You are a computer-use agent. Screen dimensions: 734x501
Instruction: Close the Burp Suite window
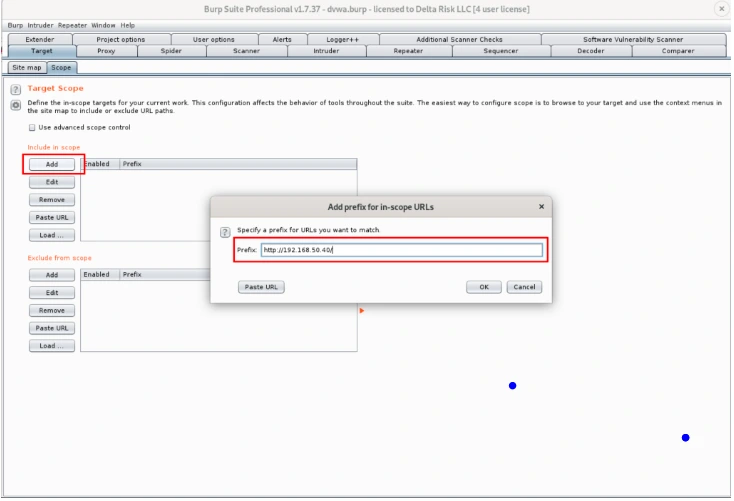[721, 9]
